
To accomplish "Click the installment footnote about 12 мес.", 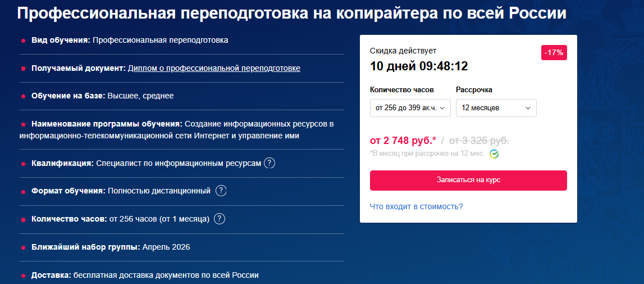I will point(427,154).
